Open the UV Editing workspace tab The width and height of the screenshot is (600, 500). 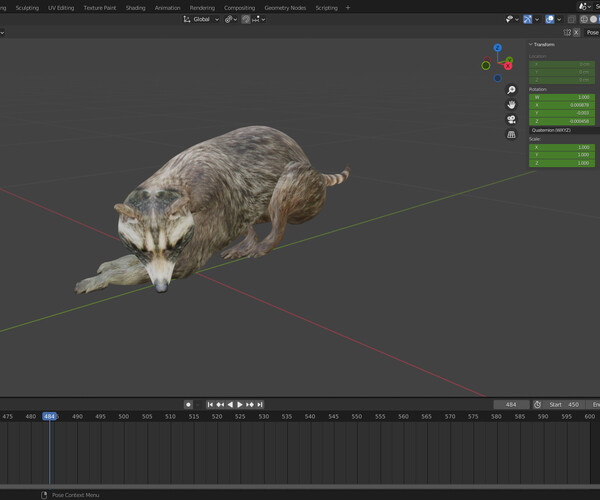(x=61, y=8)
